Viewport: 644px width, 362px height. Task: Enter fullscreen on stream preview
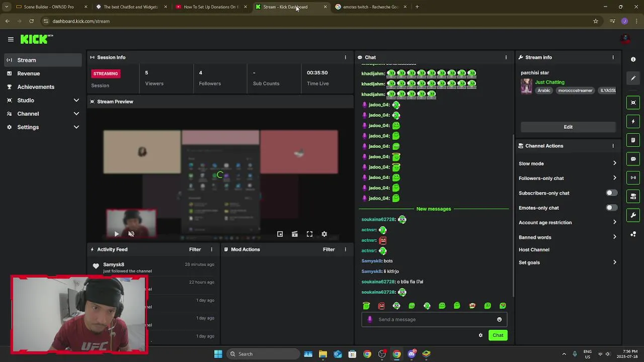[309, 234]
